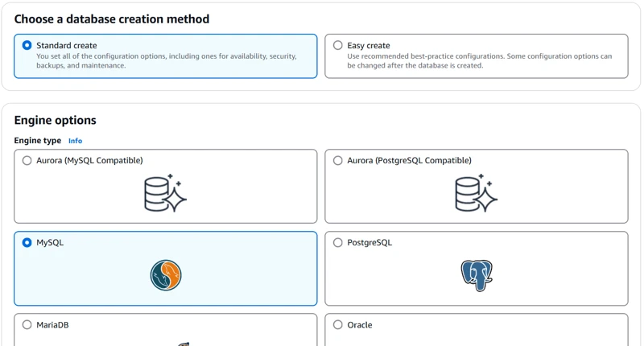Screen dimensions: 644x346
Task: Click the Easy create description text
Action: (479, 61)
